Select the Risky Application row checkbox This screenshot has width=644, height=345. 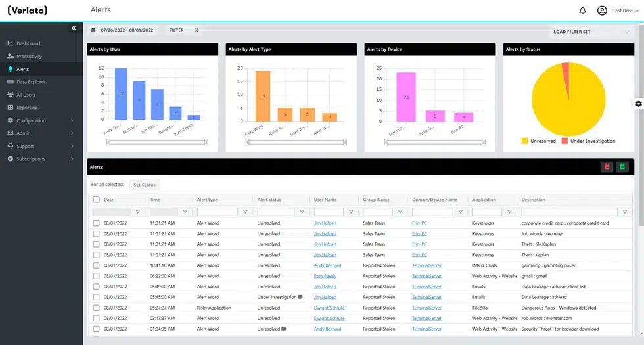click(97, 308)
